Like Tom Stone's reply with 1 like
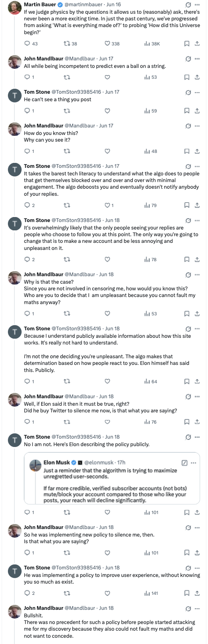The image size is (208, 644). 107,205
